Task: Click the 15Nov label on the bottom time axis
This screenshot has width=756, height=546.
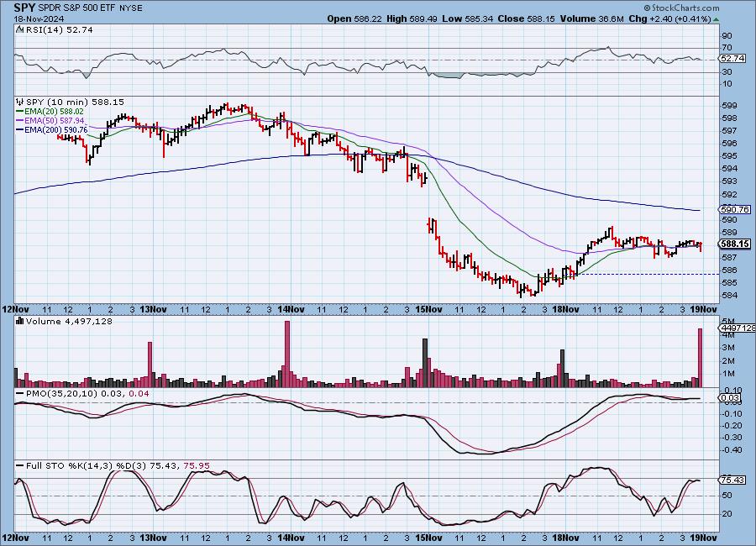Action: point(428,538)
